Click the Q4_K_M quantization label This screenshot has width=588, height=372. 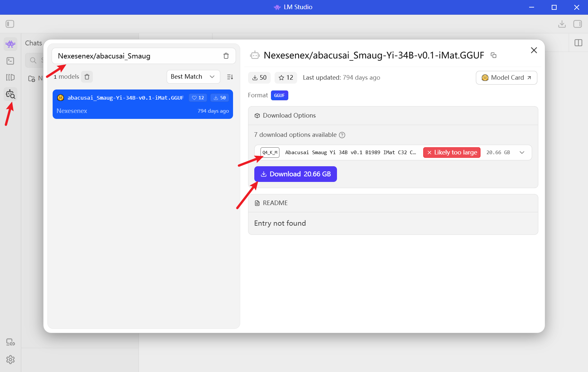tap(270, 153)
